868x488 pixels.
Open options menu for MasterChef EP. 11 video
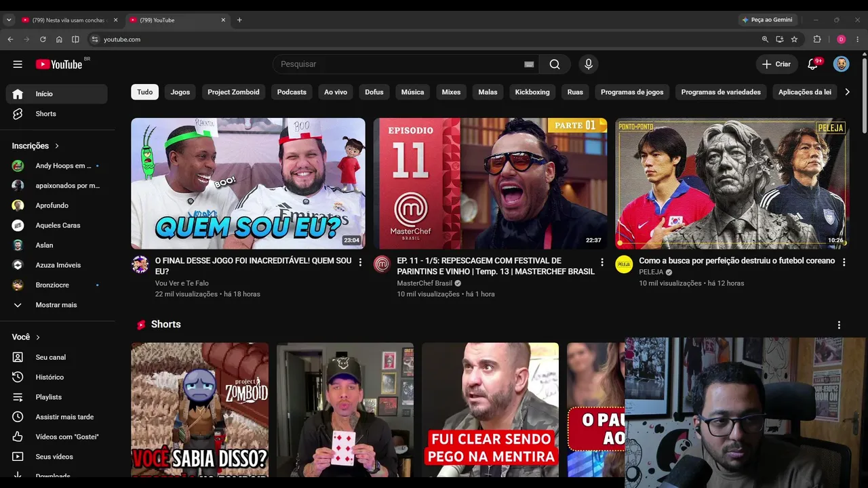click(602, 262)
